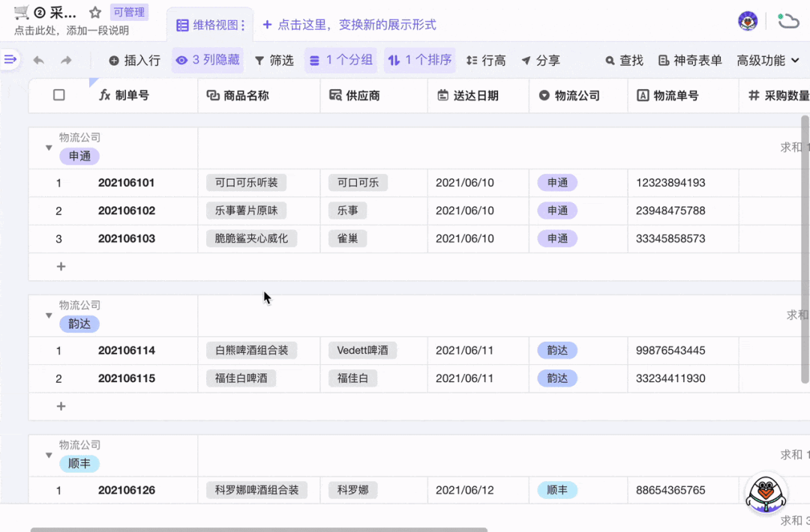Click the 顺丰 tag in row 202106126

pos(557,490)
